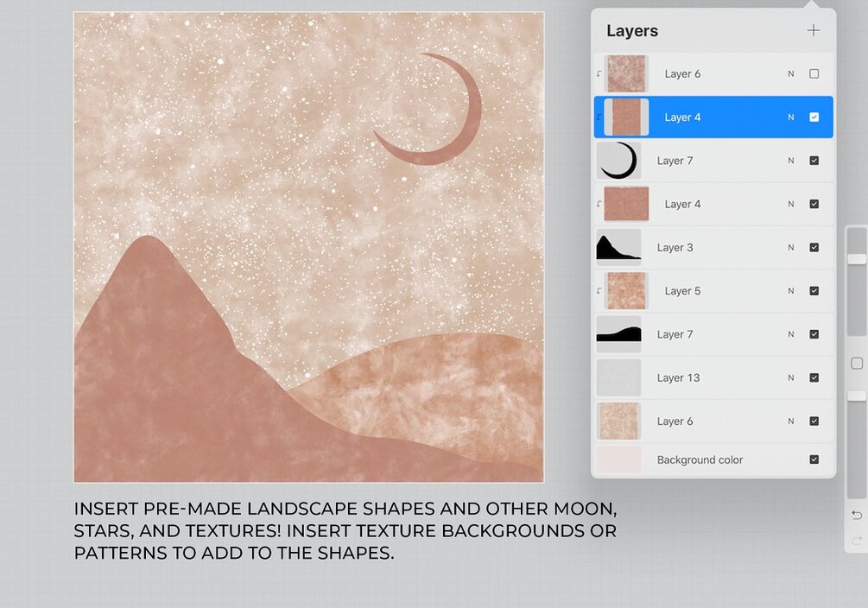868x608 pixels.
Task: Select Layer 5 by its name
Action: (x=682, y=291)
